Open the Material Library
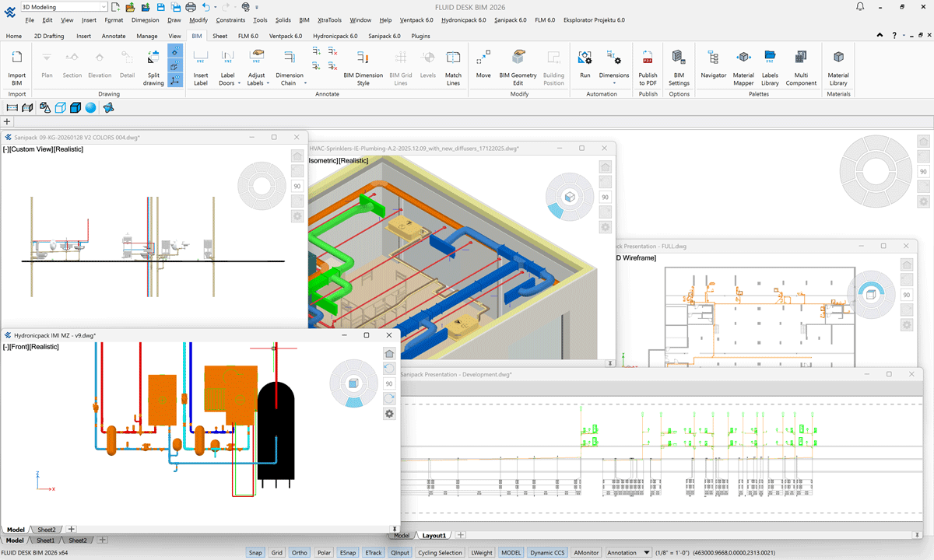 pos(838,68)
